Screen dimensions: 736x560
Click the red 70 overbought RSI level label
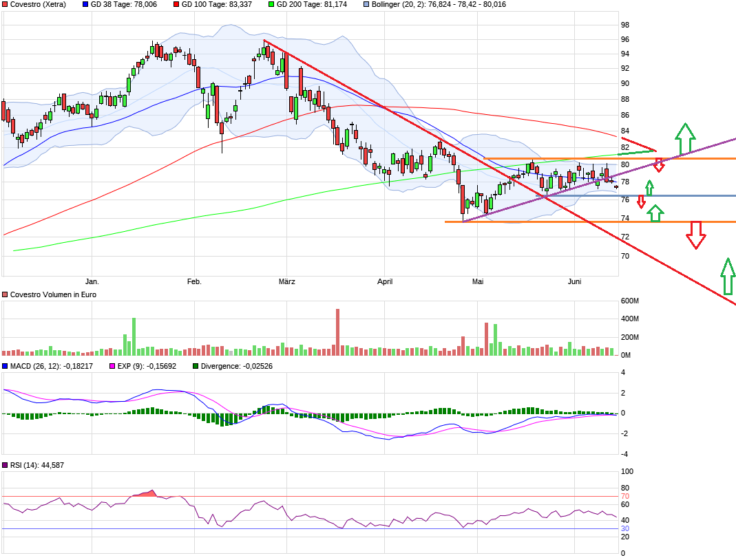[x=625, y=496]
